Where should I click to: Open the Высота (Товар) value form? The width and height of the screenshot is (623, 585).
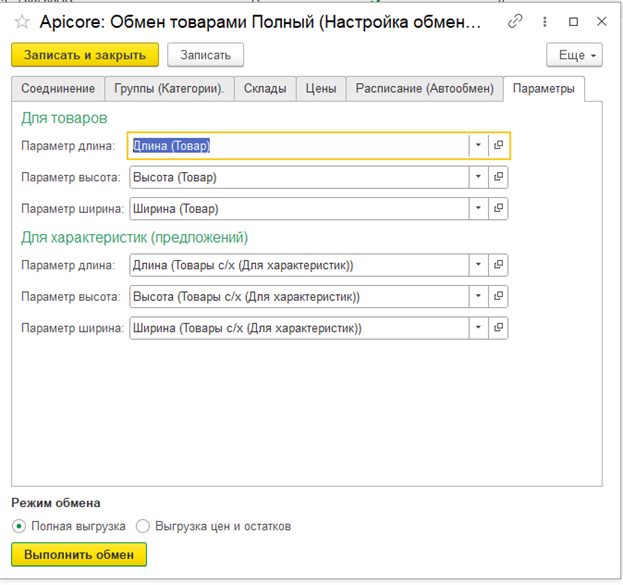pos(498,177)
